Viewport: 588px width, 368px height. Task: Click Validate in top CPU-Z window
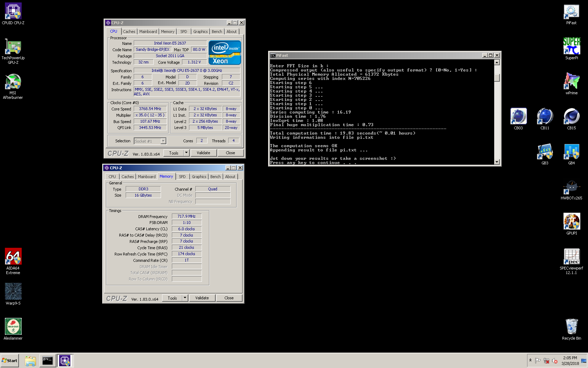click(203, 153)
